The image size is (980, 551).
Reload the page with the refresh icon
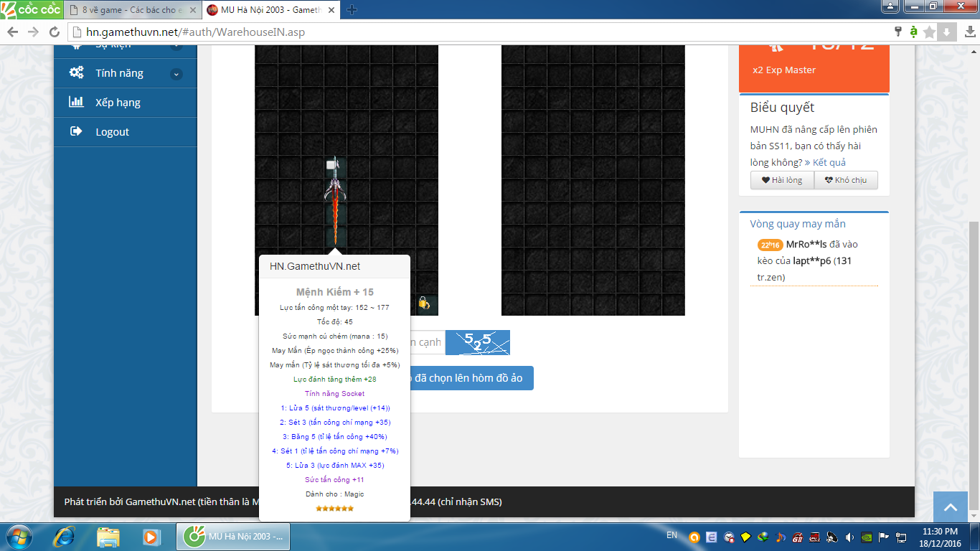(x=54, y=32)
